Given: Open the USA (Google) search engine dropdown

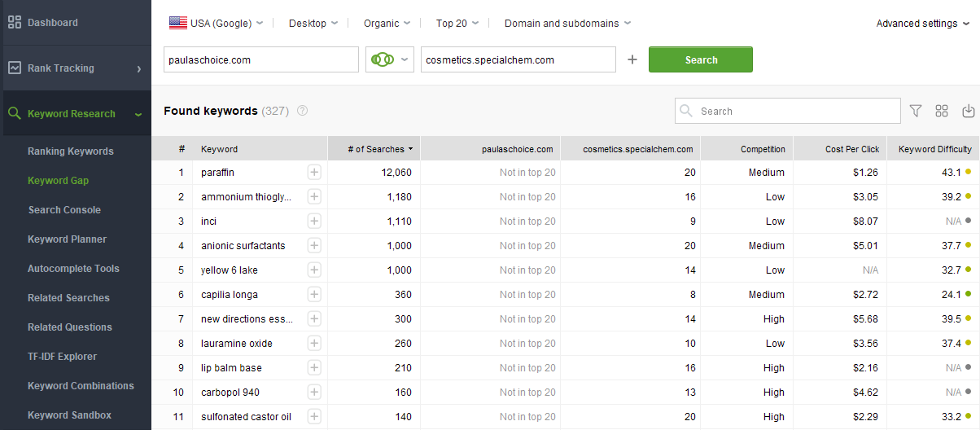Looking at the screenshot, I should pyautogui.click(x=217, y=23).
